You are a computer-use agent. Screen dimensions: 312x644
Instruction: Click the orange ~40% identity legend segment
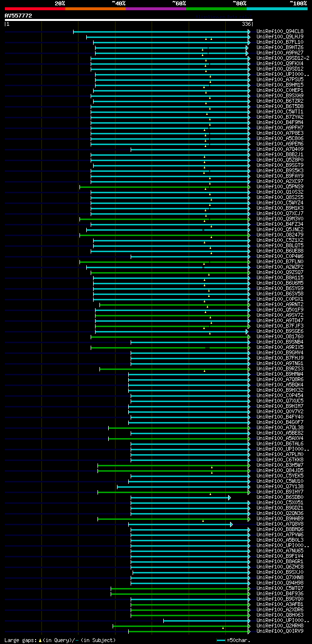tap(96, 9)
